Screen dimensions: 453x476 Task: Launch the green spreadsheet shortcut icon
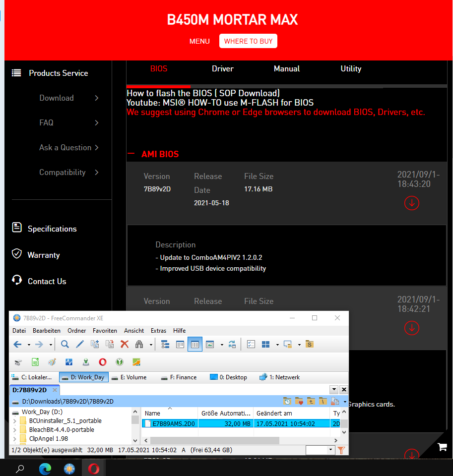[35, 362]
